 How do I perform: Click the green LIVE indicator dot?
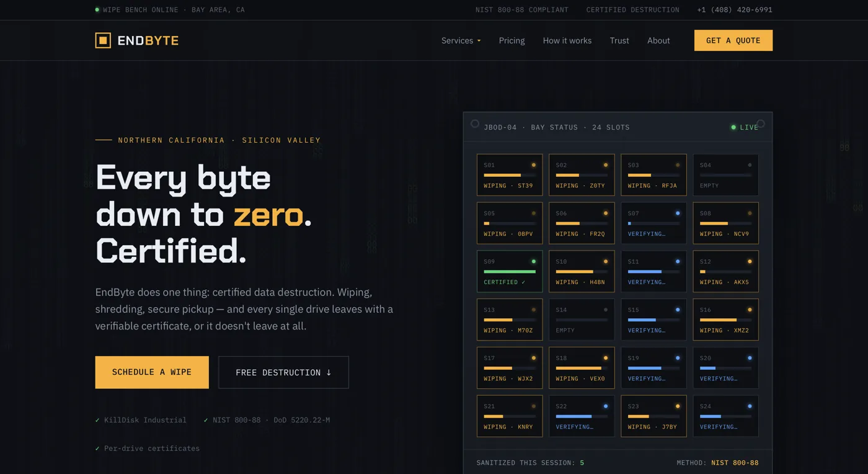(x=733, y=127)
